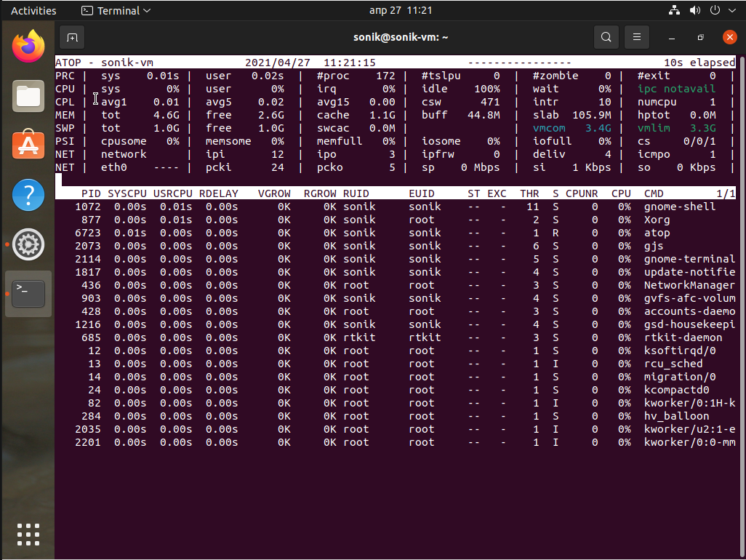746x560 pixels.
Task: Open the Help icon in dock
Action: click(28, 195)
